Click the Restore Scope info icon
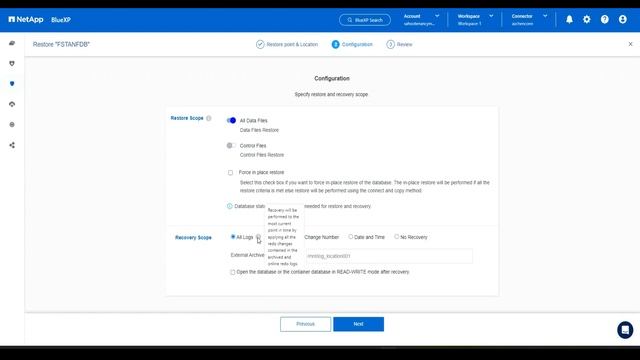Viewport: 640px width, 360px height. click(209, 118)
